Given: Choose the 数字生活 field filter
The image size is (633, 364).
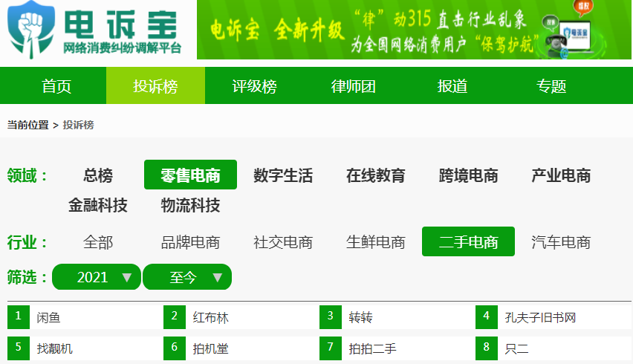Looking at the screenshot, I should [283, 175].
